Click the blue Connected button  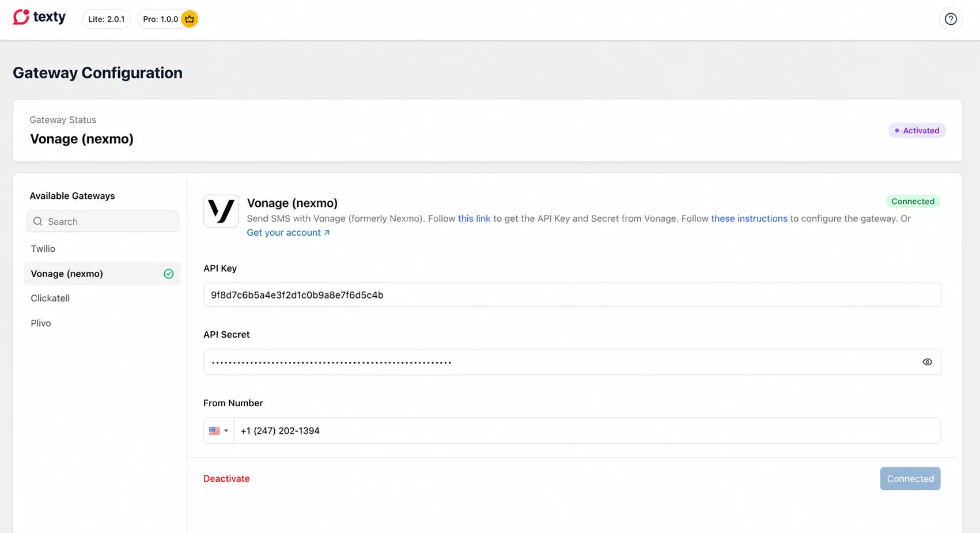click(x=910, y=478)
